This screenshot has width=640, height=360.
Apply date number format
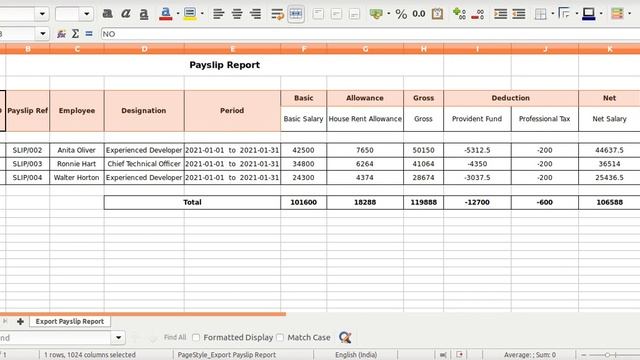437,14
